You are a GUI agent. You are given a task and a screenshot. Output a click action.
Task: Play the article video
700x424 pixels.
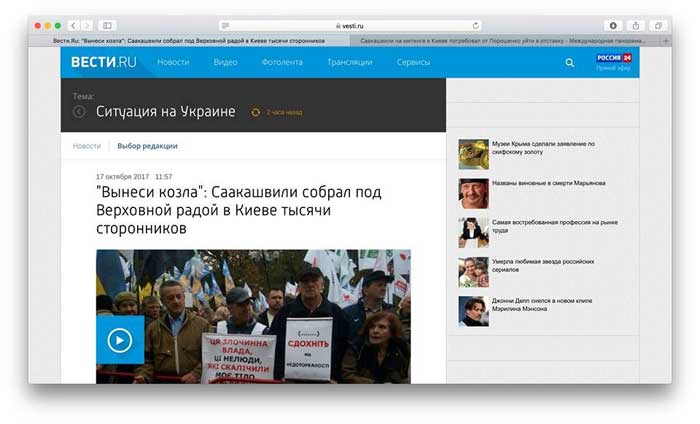pos(120,340)
